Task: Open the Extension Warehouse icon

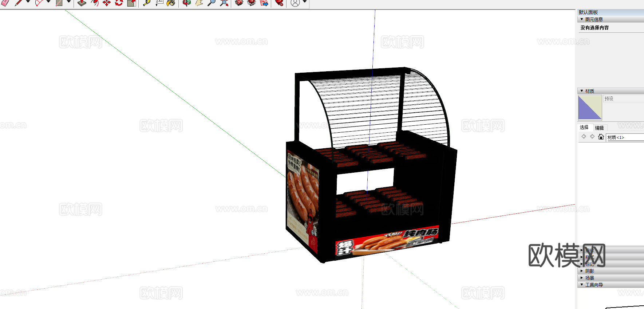Action: click(251, 3)
